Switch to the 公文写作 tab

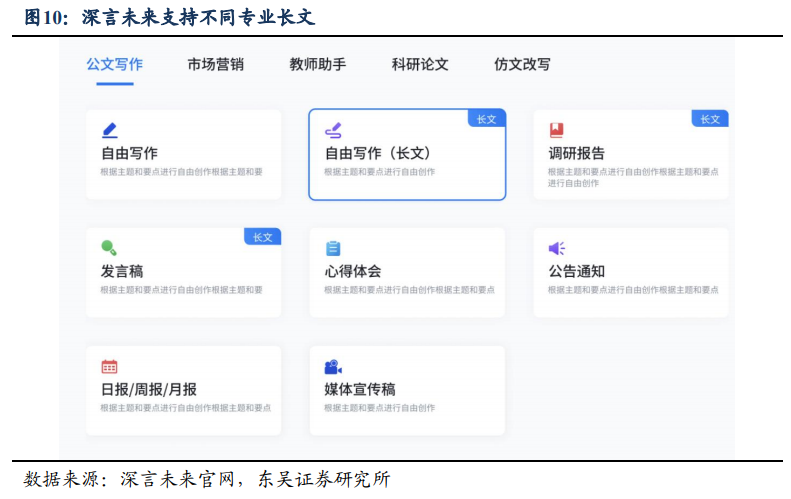point(115,65)
